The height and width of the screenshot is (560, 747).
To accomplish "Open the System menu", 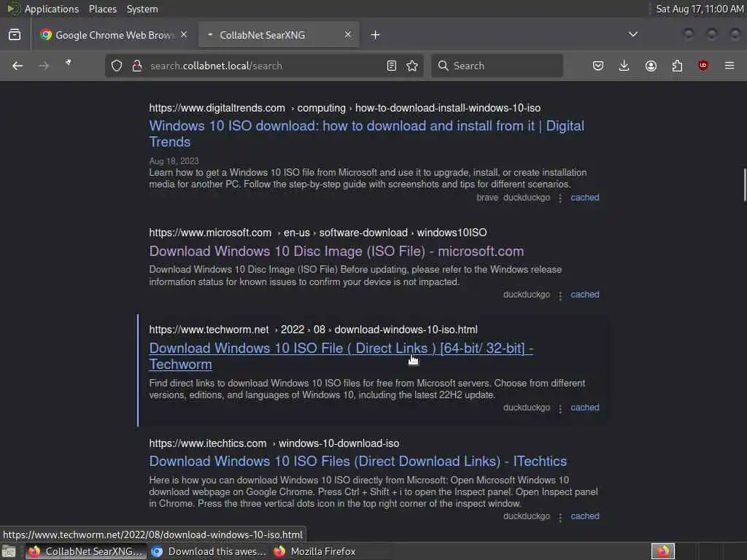I will pos(142,9).
